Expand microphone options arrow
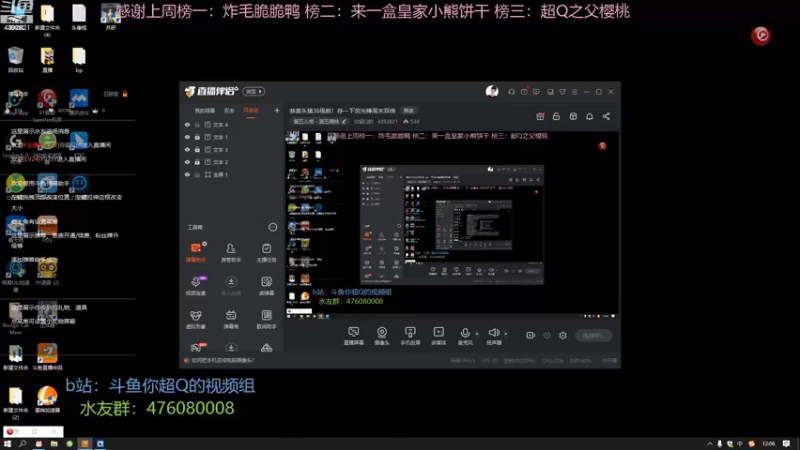Screen dimensions: 800x450 pyautogui.click(x=477, y=334)
